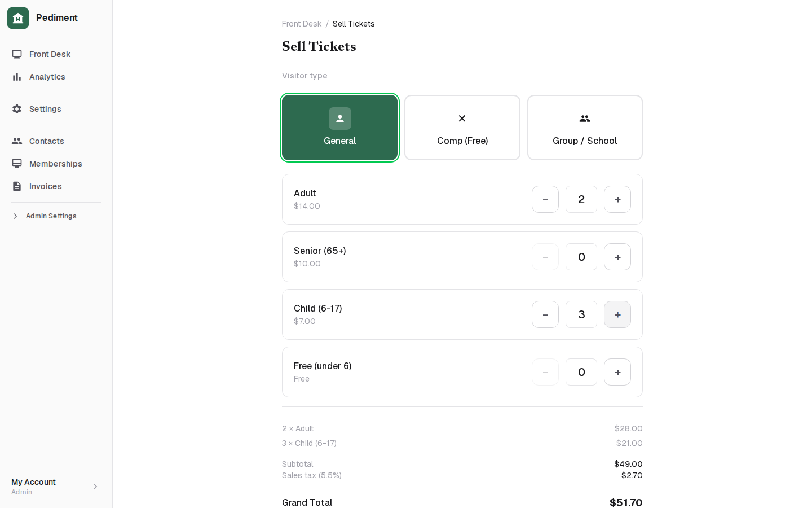Choose Group / School visitor type
The image size is (812, 508).
click(585, 128)
